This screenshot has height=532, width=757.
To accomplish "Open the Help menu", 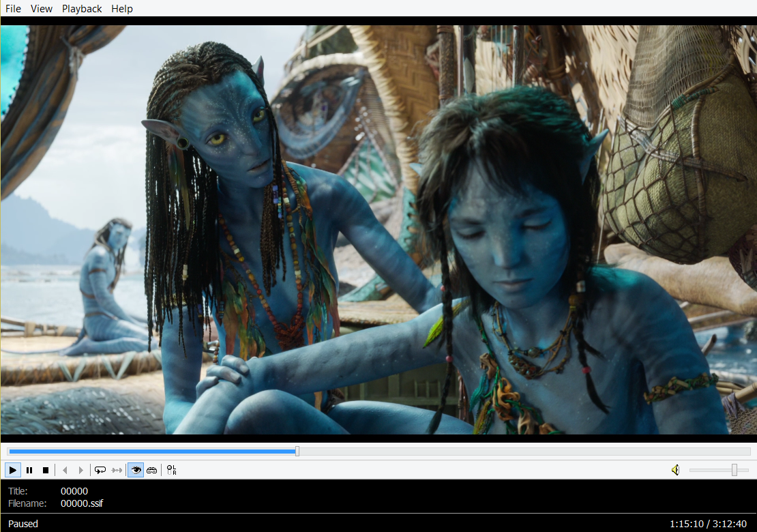I will click(122, 9).
